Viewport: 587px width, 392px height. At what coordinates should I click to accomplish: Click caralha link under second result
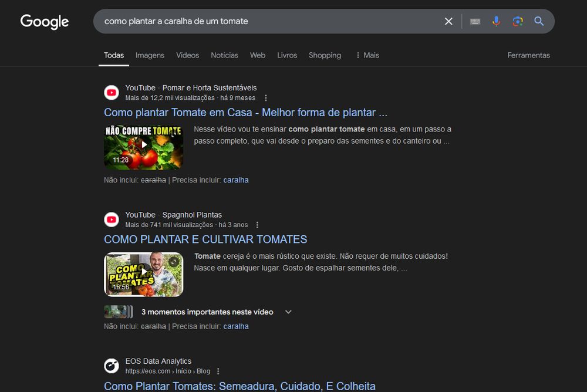[236, 326]
